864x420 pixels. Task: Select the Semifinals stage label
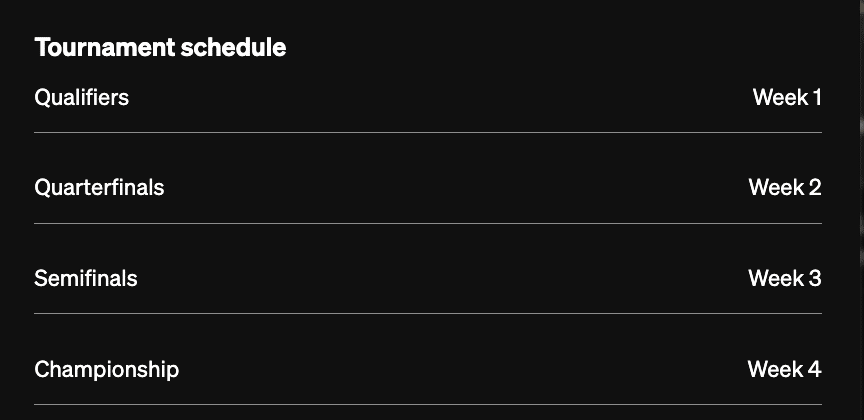(x=86, y=278)
